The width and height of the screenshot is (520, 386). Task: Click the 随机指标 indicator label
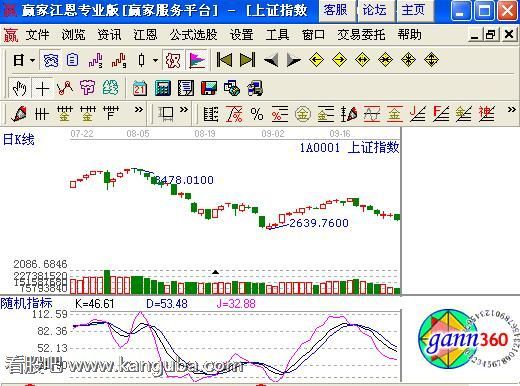[26, 303]
